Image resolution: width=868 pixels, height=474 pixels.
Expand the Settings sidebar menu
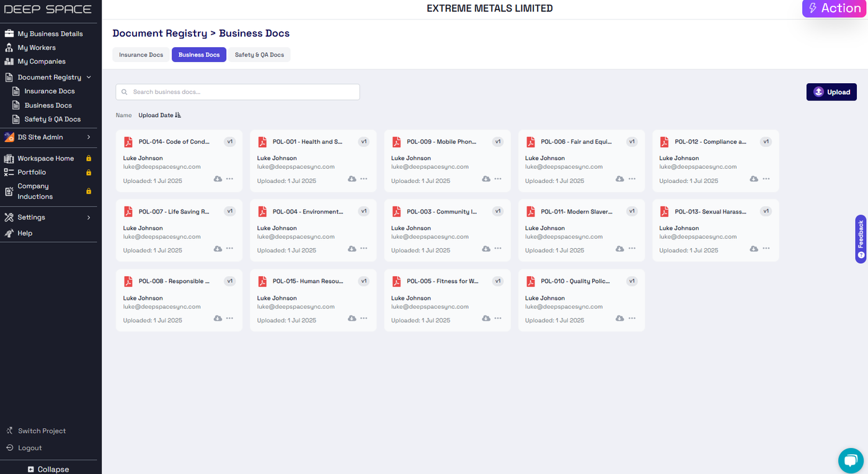(89, 218)
